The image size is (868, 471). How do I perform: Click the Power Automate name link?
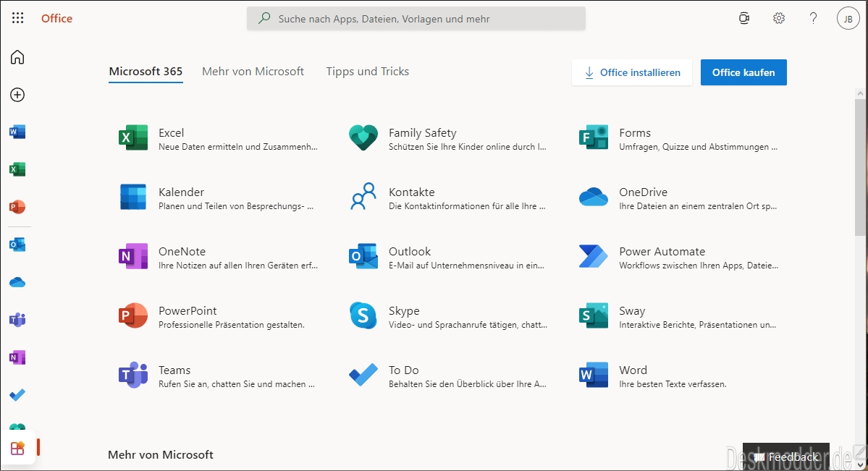pos(662,251)
